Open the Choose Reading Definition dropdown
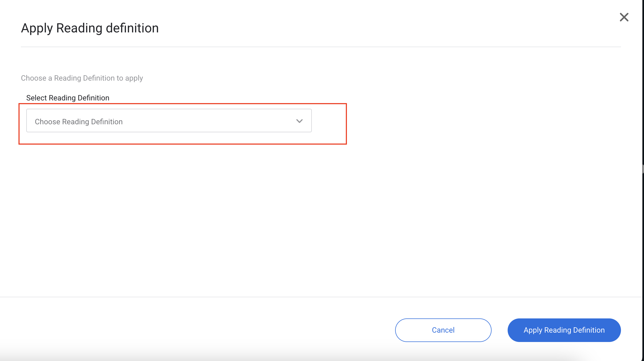This screenshot has height=361, width=644. pyautogui.click(x=169, y=121)
